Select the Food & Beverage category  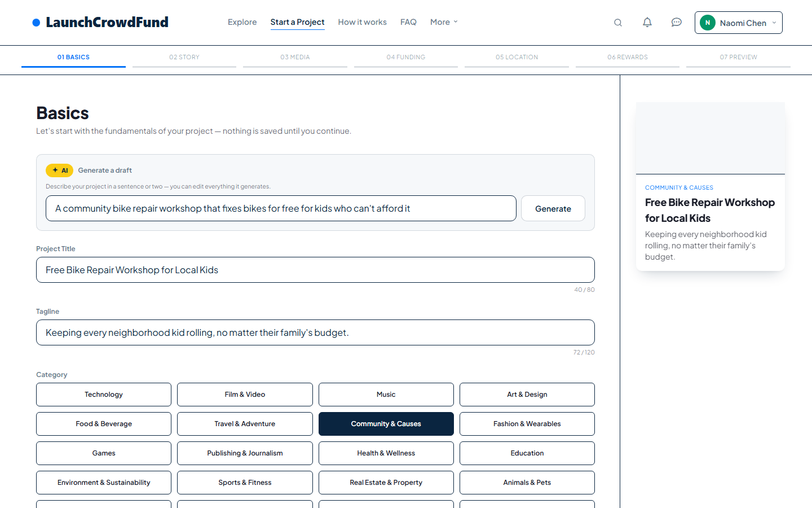pos(104,424)
